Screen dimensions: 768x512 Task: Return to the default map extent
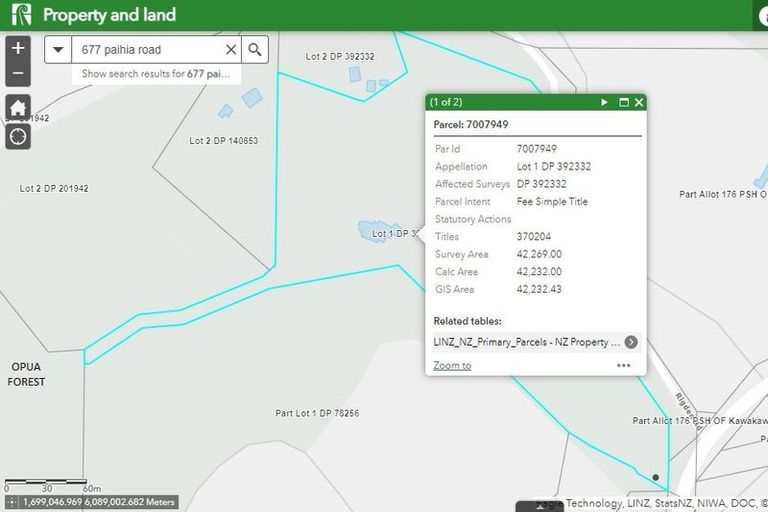click(18, 107)
